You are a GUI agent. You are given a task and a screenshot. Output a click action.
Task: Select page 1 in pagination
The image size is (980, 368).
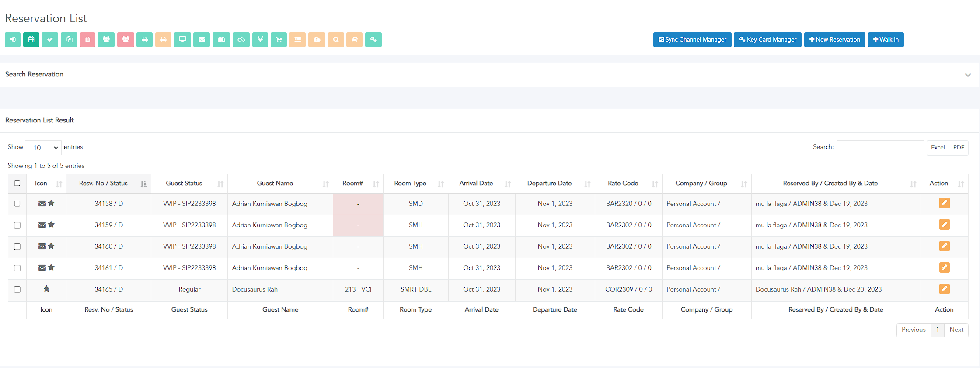[x=937, y=330]
